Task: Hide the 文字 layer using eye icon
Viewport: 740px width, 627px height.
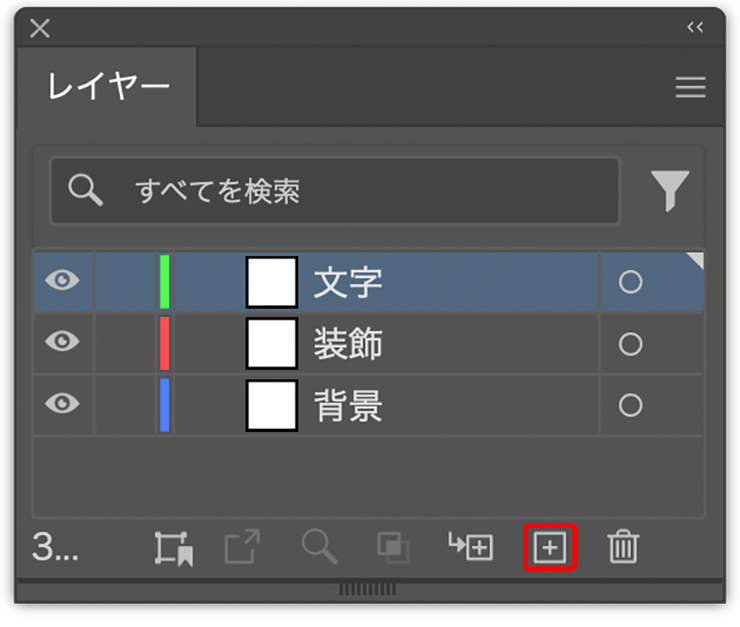Action: (62, 282)
